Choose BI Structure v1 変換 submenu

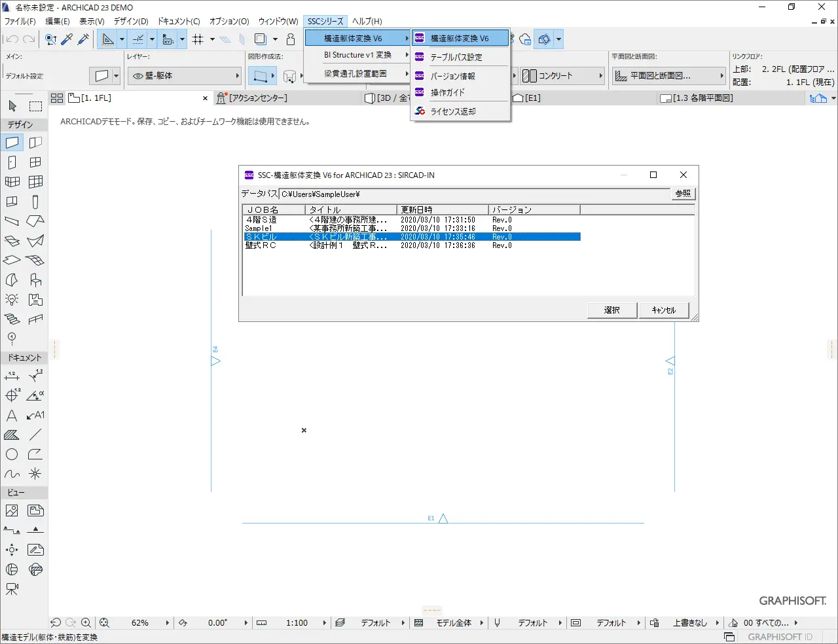[357, 55]
